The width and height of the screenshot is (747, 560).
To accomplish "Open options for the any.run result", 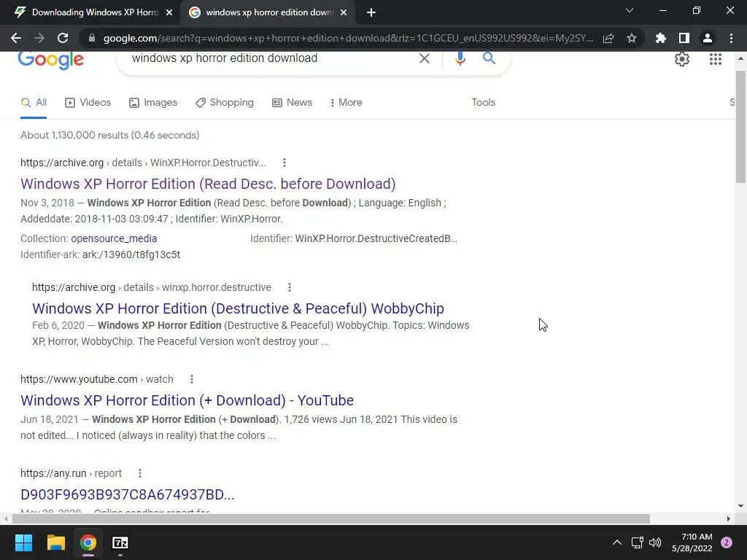I will point(139,473).
